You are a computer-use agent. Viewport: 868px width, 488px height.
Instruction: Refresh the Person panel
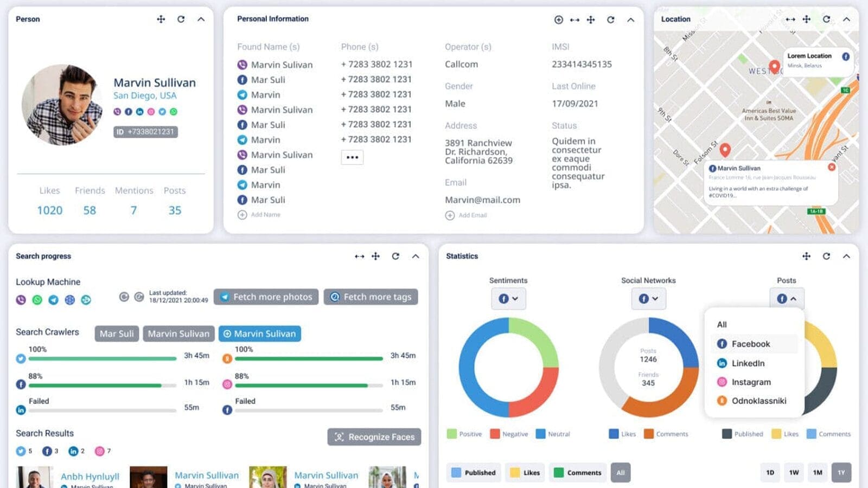(x=181, y=19)
